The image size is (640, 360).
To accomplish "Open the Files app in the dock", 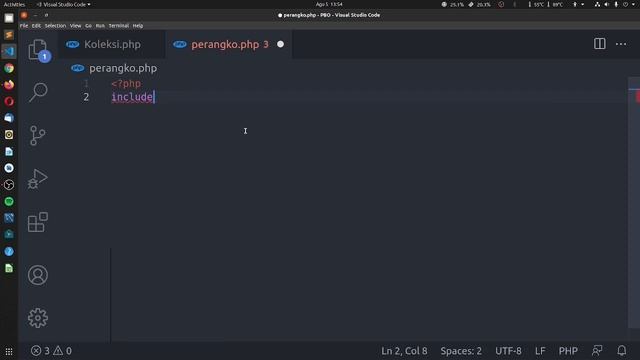I will (x=9, y=18).
